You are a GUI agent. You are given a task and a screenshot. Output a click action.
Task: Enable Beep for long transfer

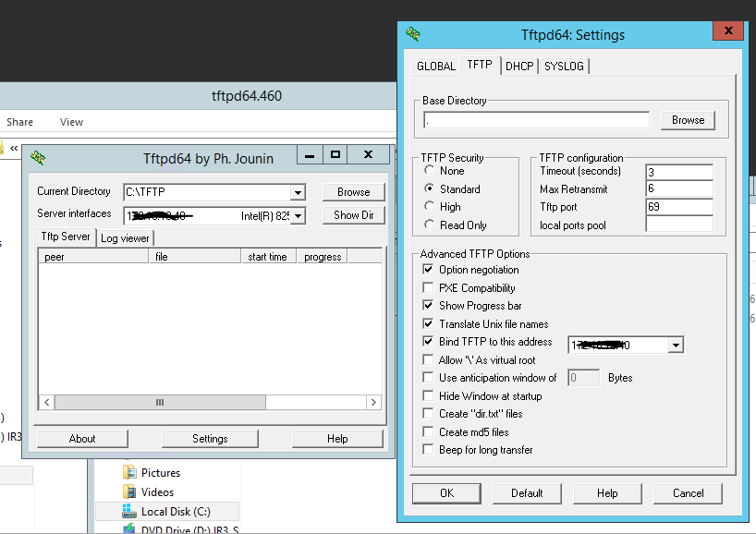tap(428, 450)
